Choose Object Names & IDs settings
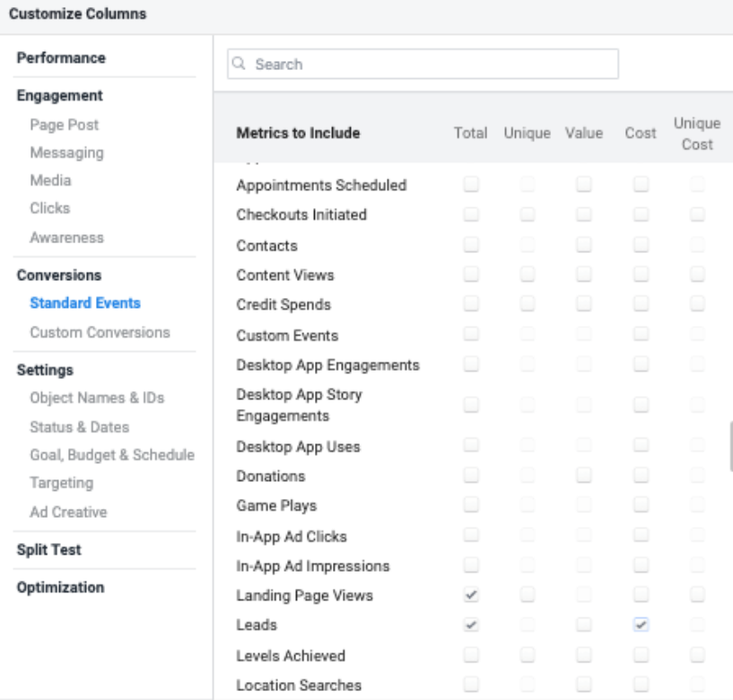733x700 pixels. 97,398
